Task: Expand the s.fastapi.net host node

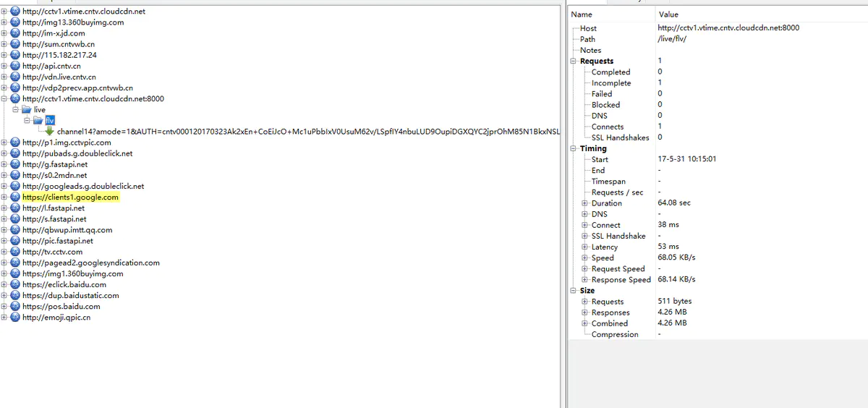Action: tap(5, 219)
